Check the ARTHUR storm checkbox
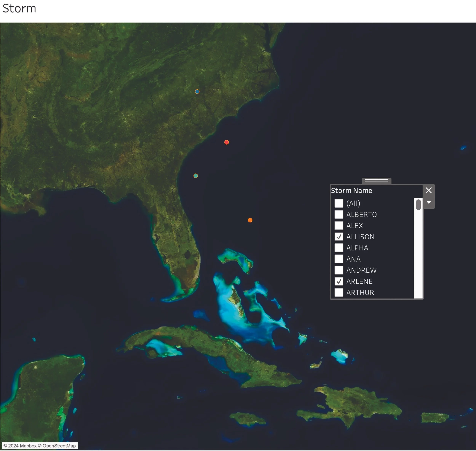Image resolution: width=476 pixels, height=451 pixels. tap(339, 292)
